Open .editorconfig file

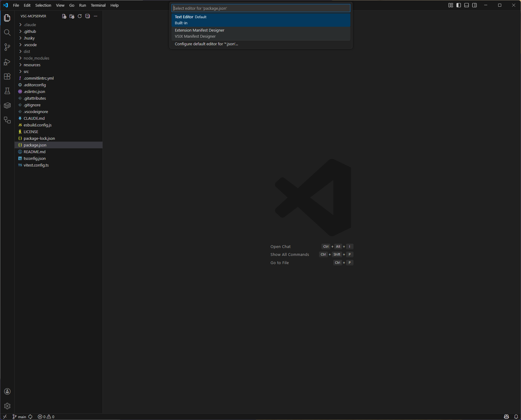click(x=58, y=85)
